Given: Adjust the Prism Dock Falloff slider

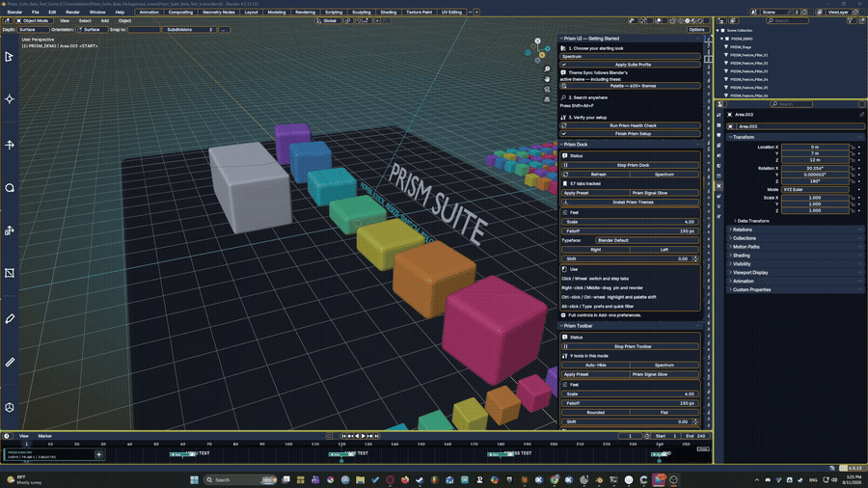Looking at the screenshot, I should click(x=631, y=231).
